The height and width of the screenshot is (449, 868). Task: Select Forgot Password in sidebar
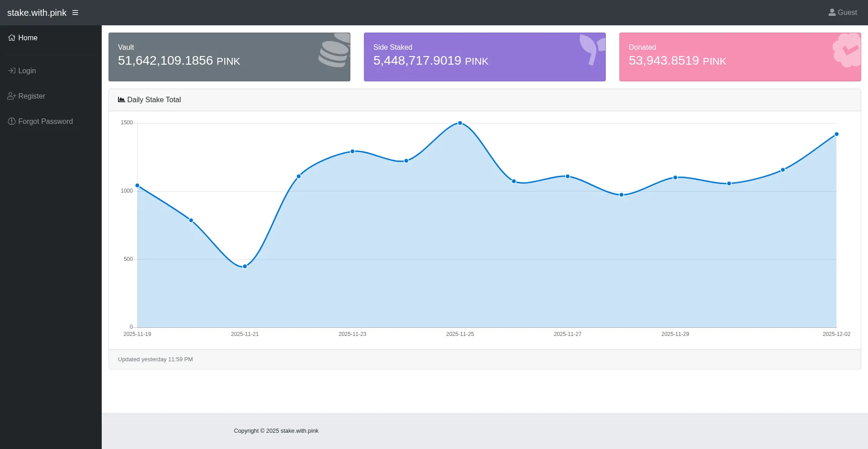tap(45, 122)
